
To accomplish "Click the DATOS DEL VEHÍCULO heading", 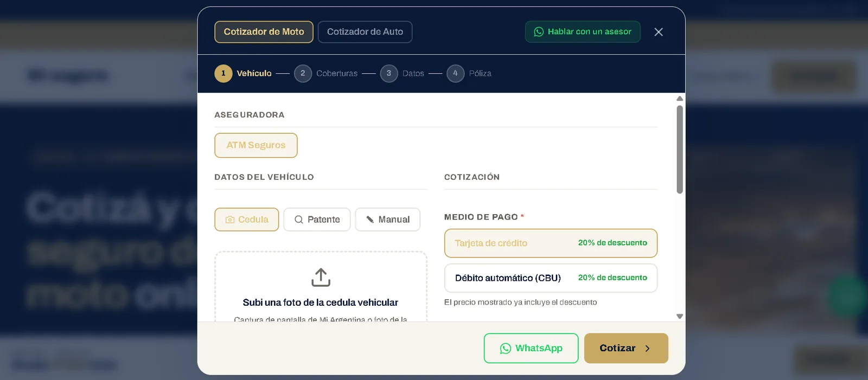I will tap(264, 177).
